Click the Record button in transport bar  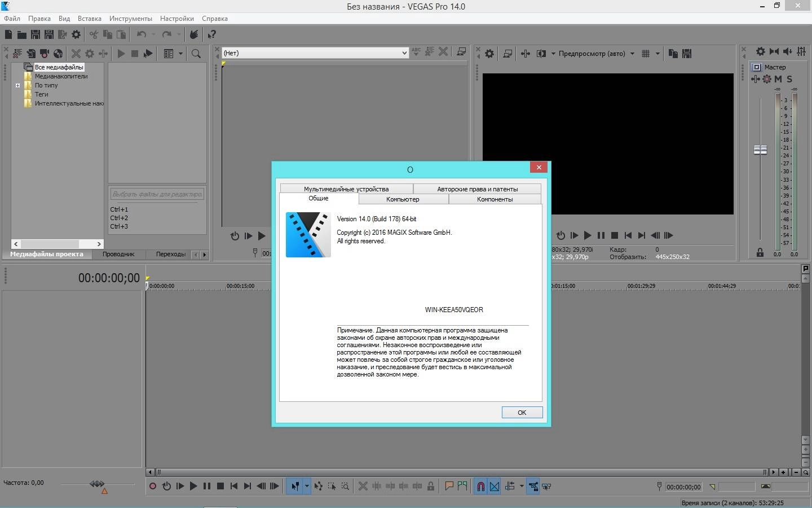(152, 486)
